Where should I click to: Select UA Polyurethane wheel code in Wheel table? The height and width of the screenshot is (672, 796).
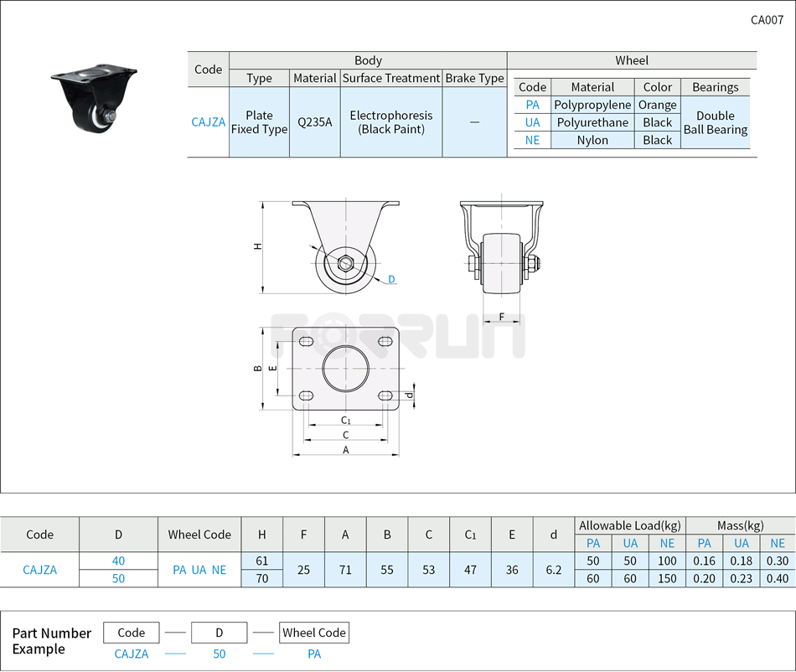(532, 122)
